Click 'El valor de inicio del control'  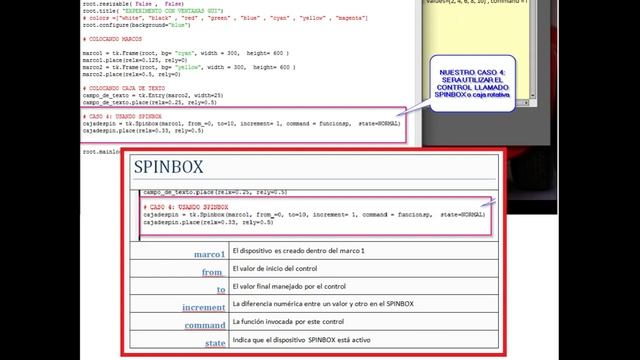tap(275, 269)
